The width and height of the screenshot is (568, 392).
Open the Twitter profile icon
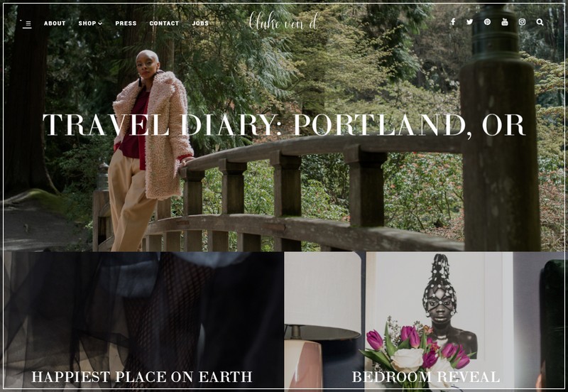(470, 22)
